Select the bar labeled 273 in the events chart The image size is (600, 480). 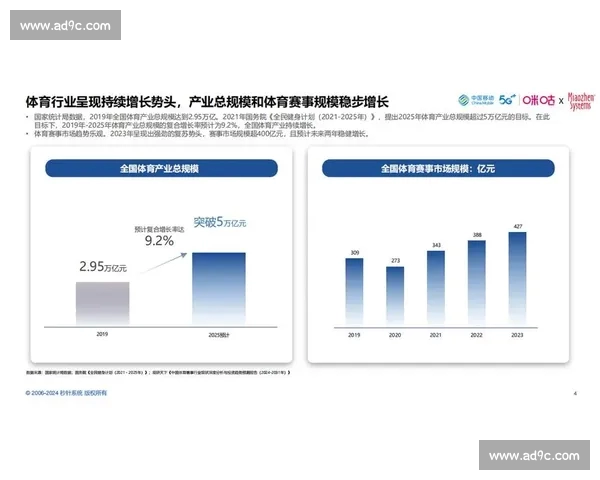point(395,297)
